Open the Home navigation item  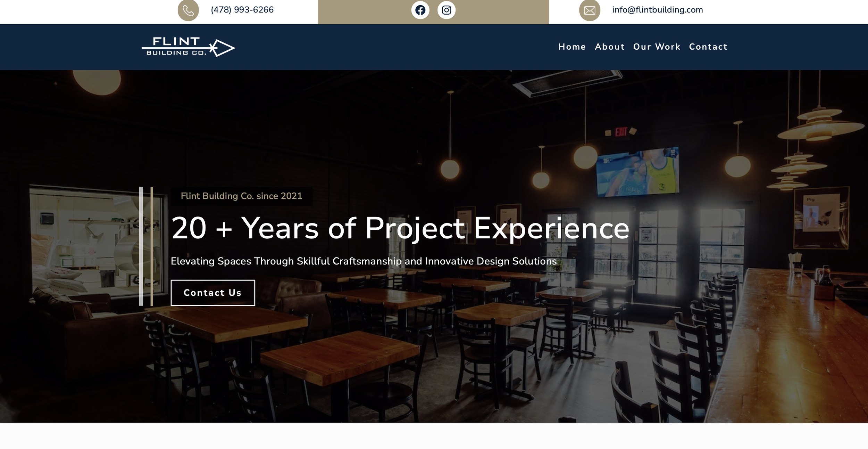[571, 47]
